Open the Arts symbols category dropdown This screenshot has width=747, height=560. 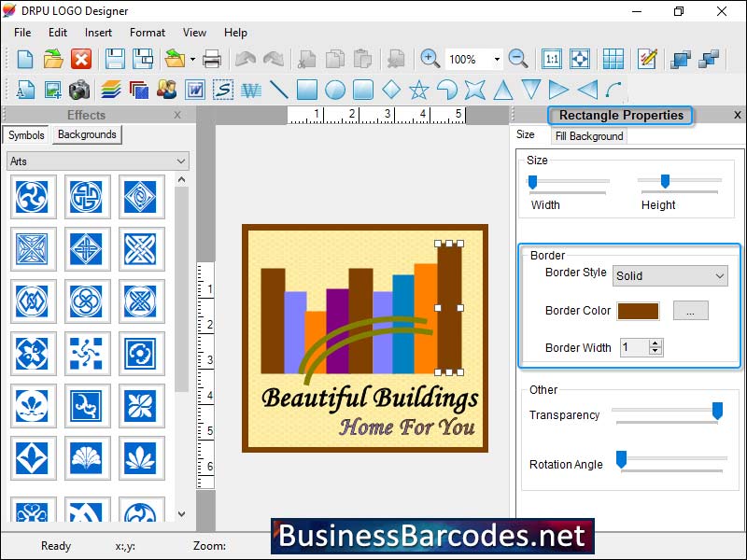coord(97,161)
